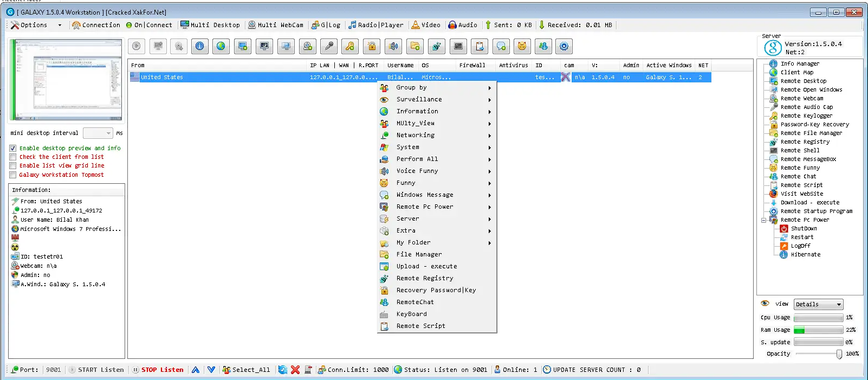Expand the Information submenu
The width and height of the screenshot is (868, 380).
437,111
